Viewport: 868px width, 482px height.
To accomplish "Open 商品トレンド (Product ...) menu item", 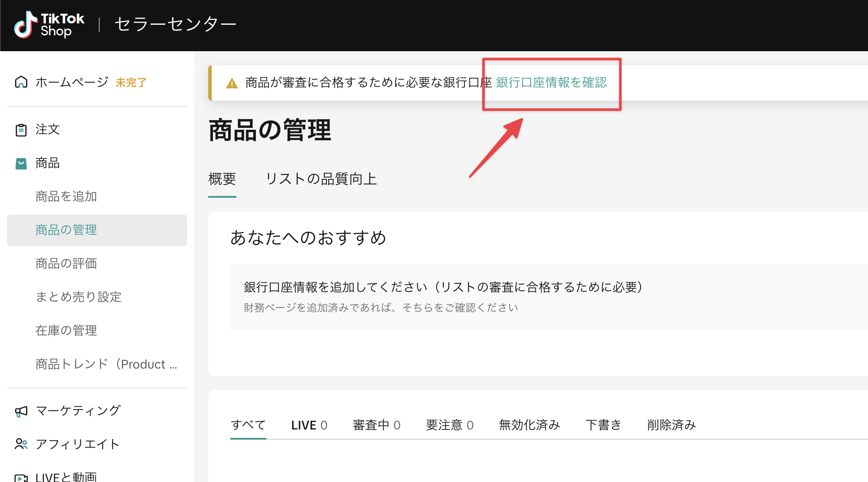I will (x=106, y=364).
